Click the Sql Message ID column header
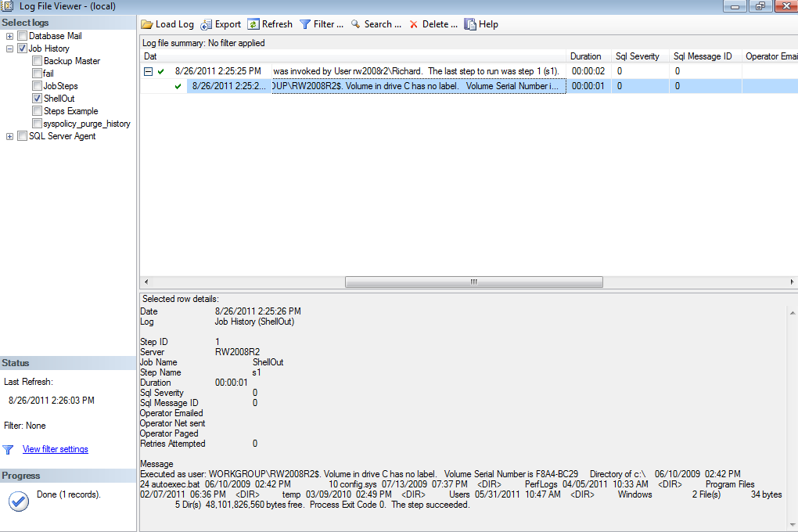798x532 pixels. [706, 56]
